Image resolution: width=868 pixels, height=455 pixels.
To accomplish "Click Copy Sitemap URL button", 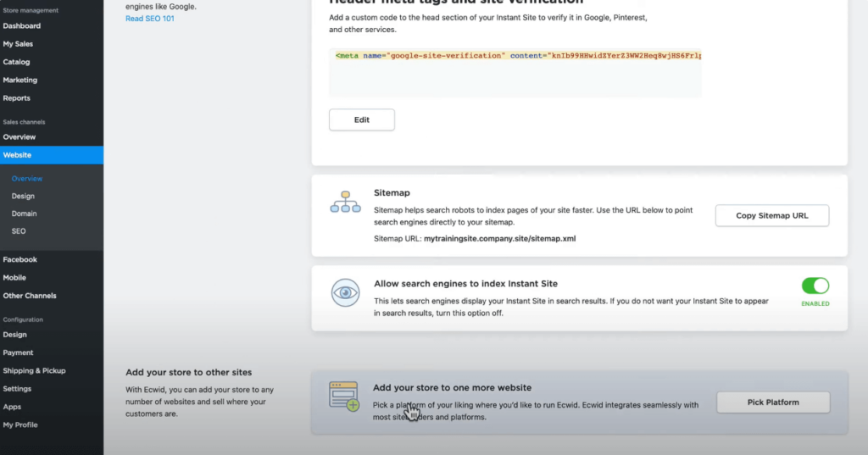I will (772, 215).
